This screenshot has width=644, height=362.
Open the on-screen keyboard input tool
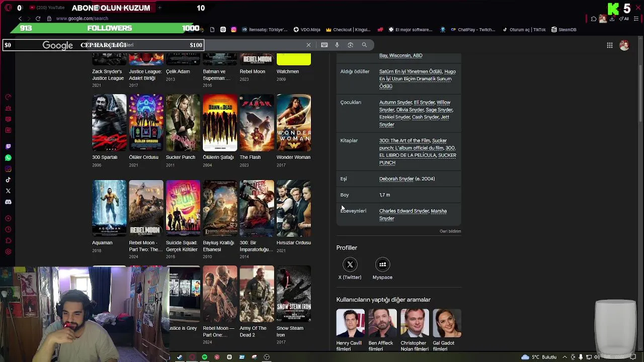coord(325,45)
